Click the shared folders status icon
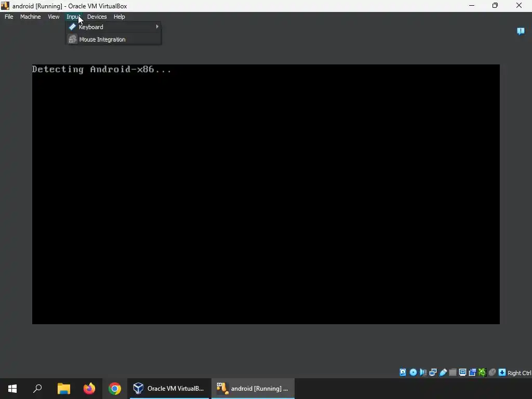Image resolution: width=532 pixels, height=399 pixels. point(453,373)
